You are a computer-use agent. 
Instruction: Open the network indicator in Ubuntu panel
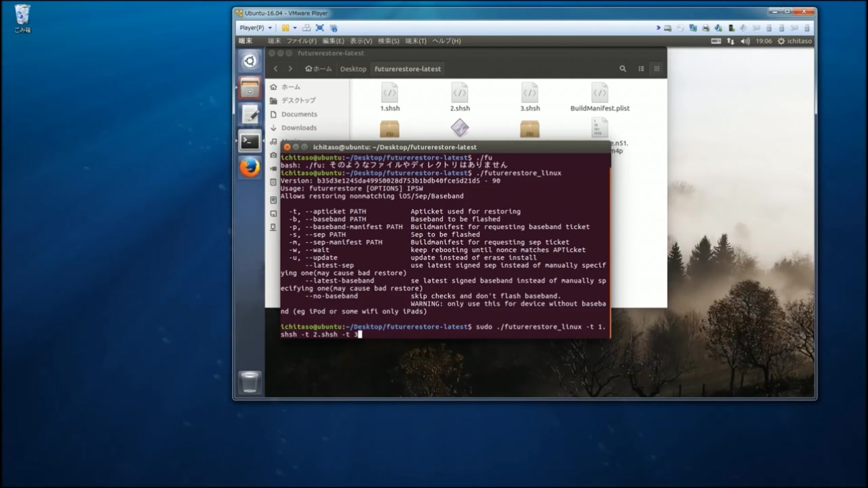[x=730, y=41]
